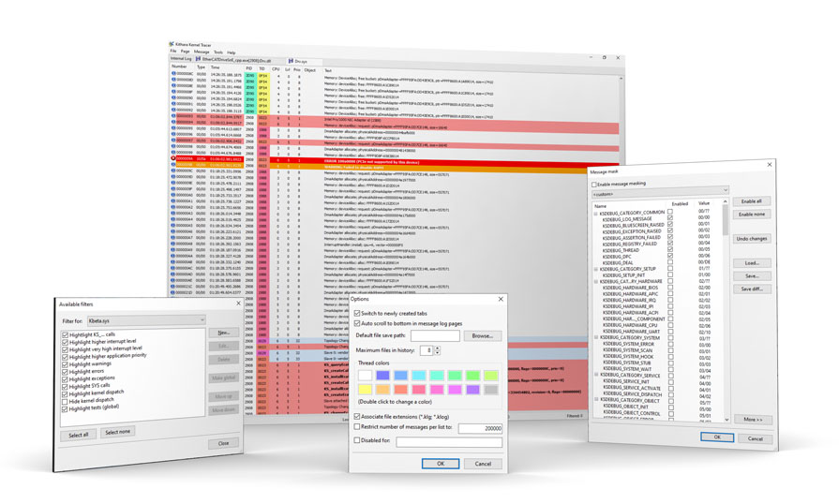Click Browse... in Options dialog
The image size is (839, 504).
pyautogui.click(x=482, y=335)
